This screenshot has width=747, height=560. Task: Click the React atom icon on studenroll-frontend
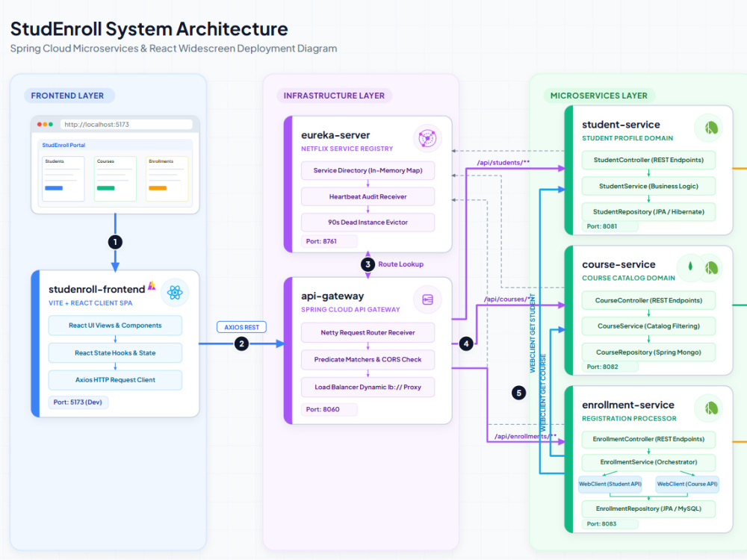coord(175,293)
